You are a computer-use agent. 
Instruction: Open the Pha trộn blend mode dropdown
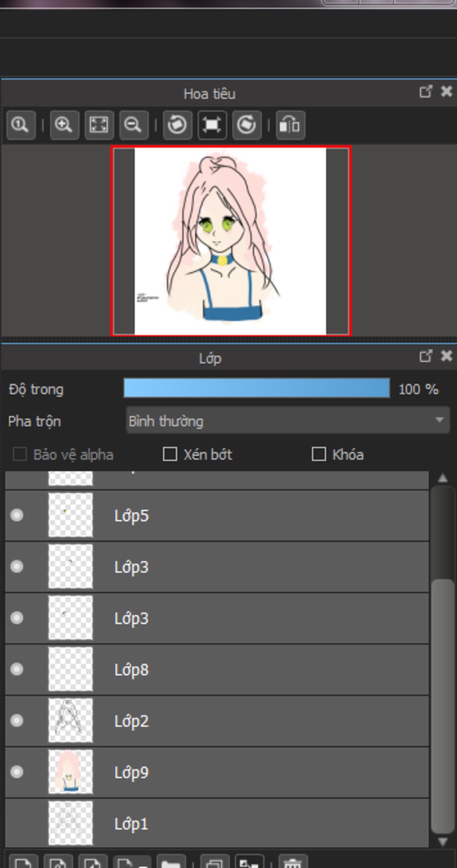click(x=288, y=420)
